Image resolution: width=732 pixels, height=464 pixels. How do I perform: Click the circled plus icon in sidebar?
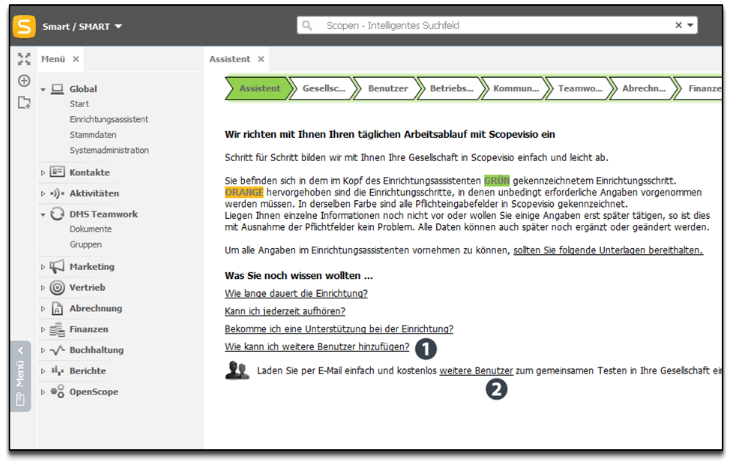[24, 81]
